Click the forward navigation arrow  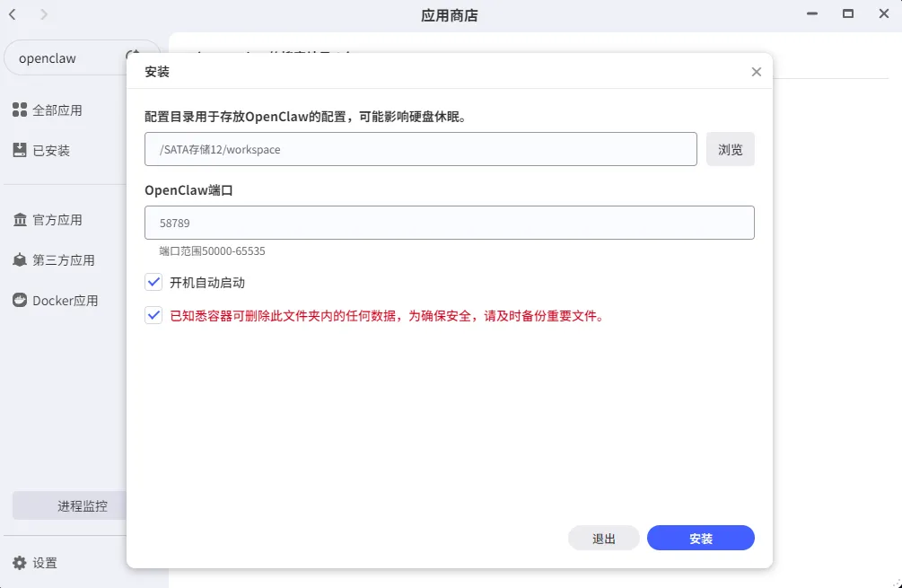point(44,14)
